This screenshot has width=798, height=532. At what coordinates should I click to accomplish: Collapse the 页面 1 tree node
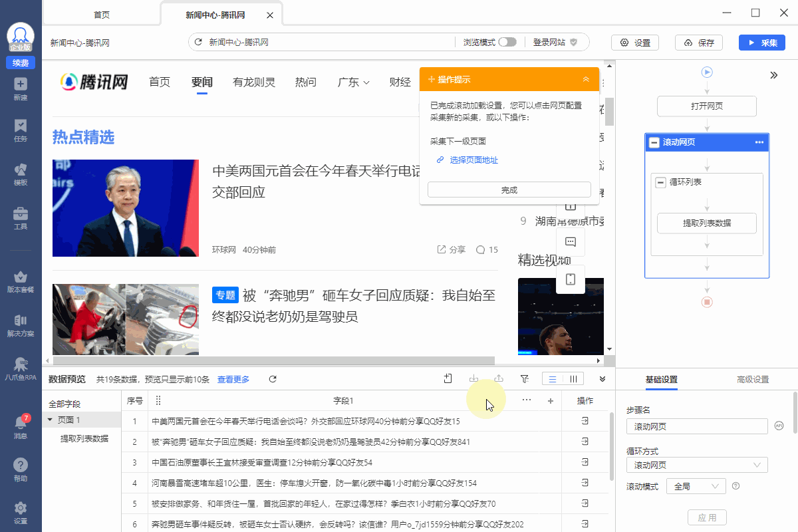[50, 420]
